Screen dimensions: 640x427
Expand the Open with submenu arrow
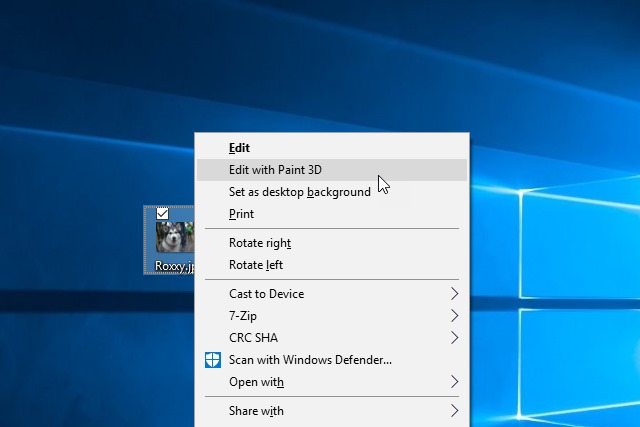pos(455,382)
